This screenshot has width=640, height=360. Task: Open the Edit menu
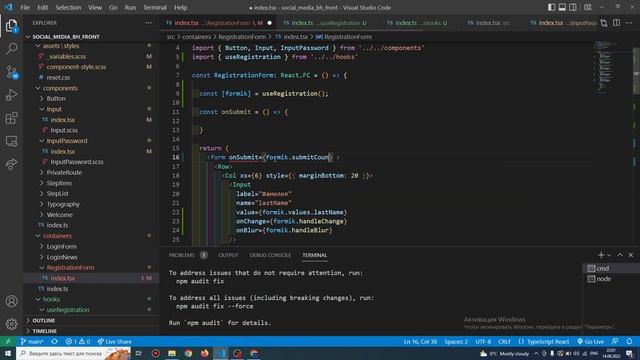coord(42,7)
